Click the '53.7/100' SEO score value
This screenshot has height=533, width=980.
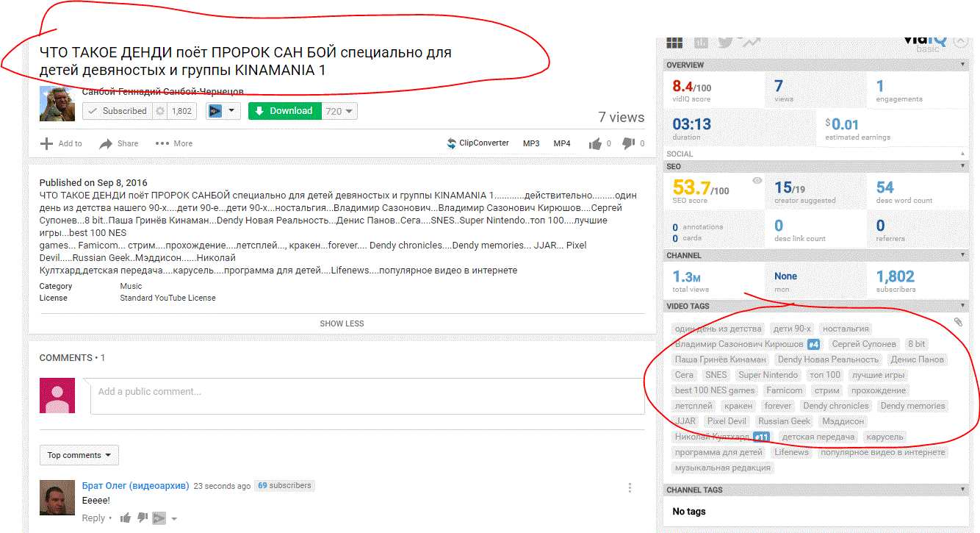[701, 188]
